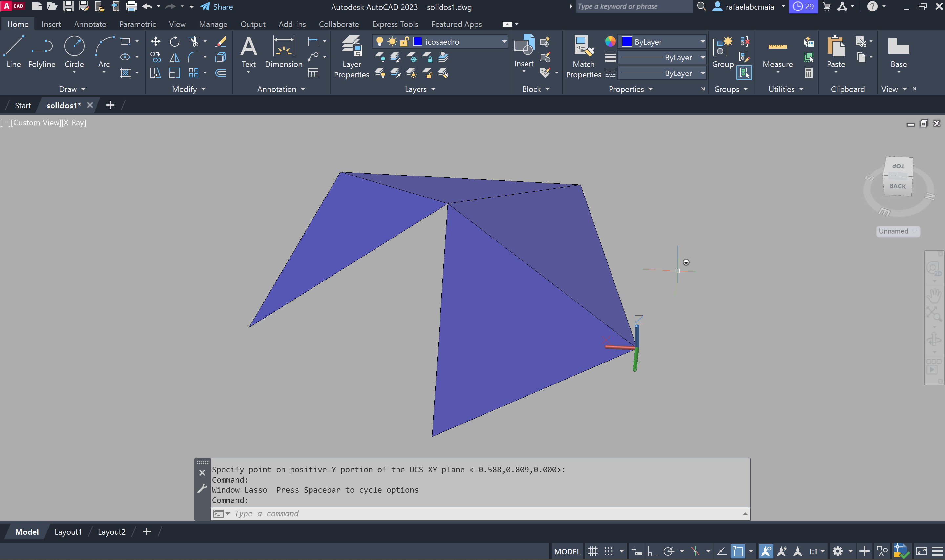Click the blue icosaedro layer color swatch

[x=418, y=42]
